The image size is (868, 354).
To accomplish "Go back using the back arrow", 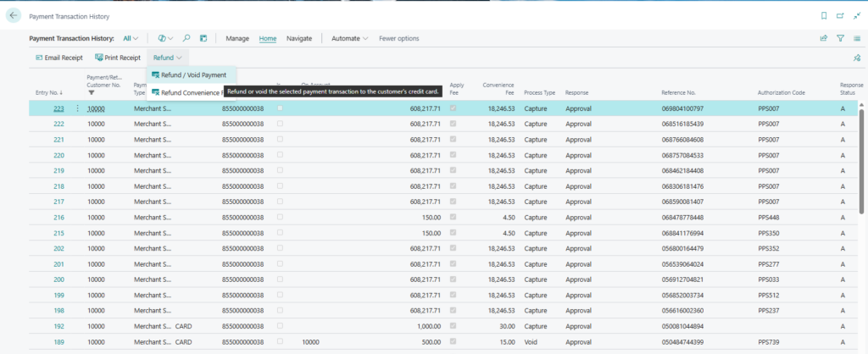I will pos(14,16).
